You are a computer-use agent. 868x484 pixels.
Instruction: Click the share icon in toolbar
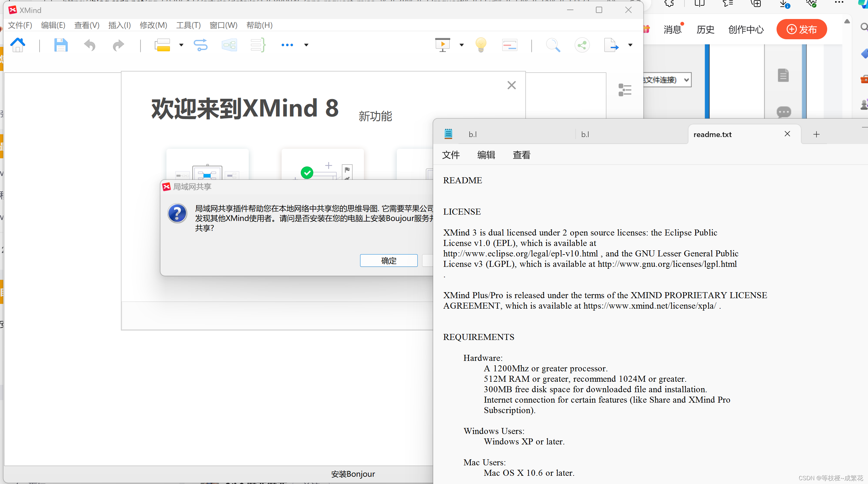tap(582, 45)
